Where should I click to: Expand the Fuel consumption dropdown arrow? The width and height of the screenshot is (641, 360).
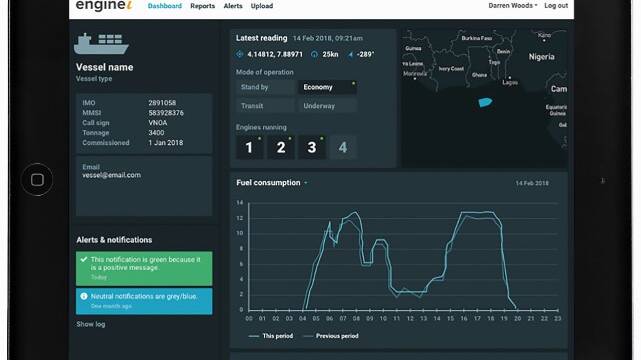point(306,183)
